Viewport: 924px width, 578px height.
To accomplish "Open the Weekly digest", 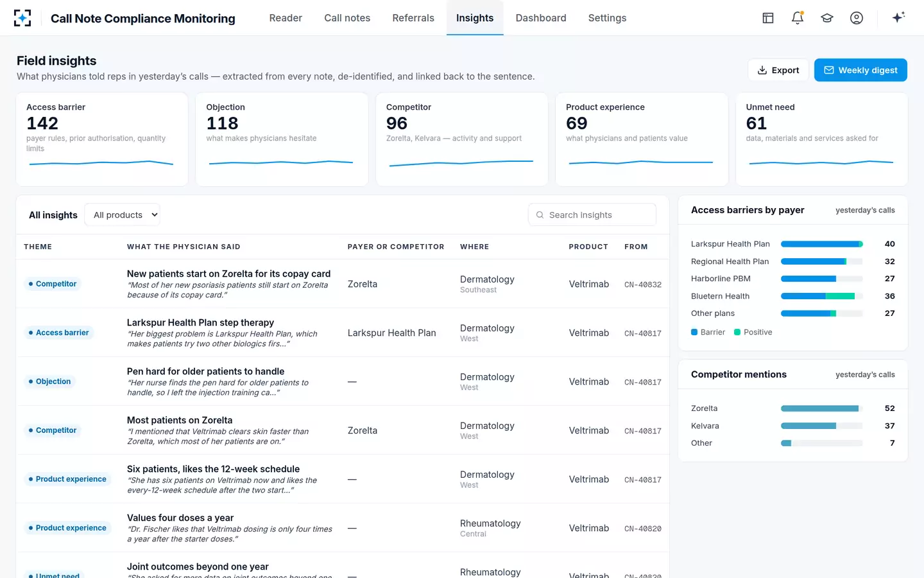I will click(860, 70).
